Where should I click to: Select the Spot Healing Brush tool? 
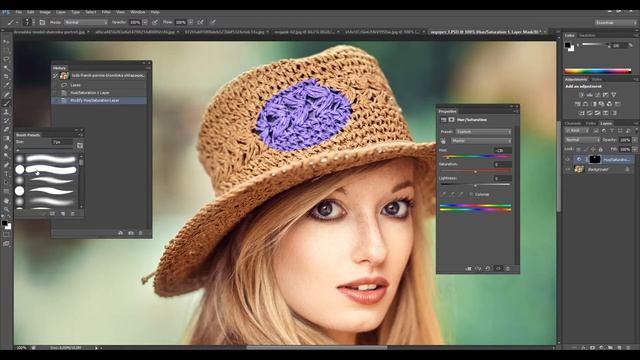[x=6, y=94]
